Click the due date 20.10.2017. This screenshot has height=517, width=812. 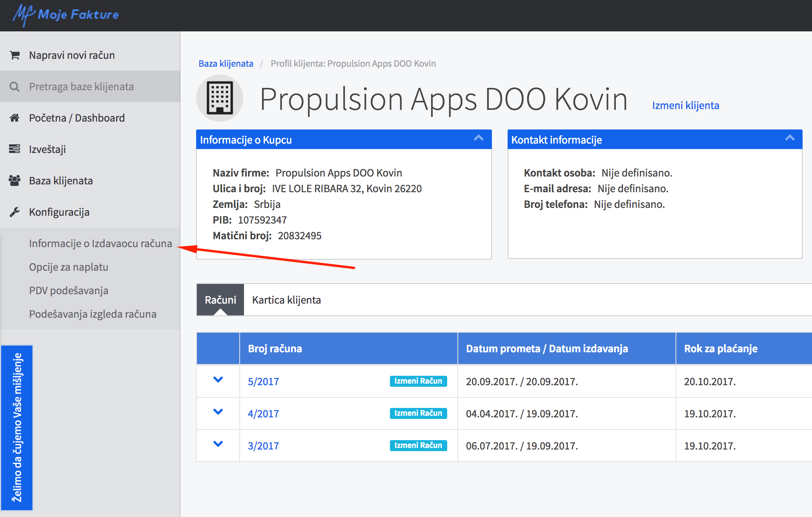tap(710, 382)
